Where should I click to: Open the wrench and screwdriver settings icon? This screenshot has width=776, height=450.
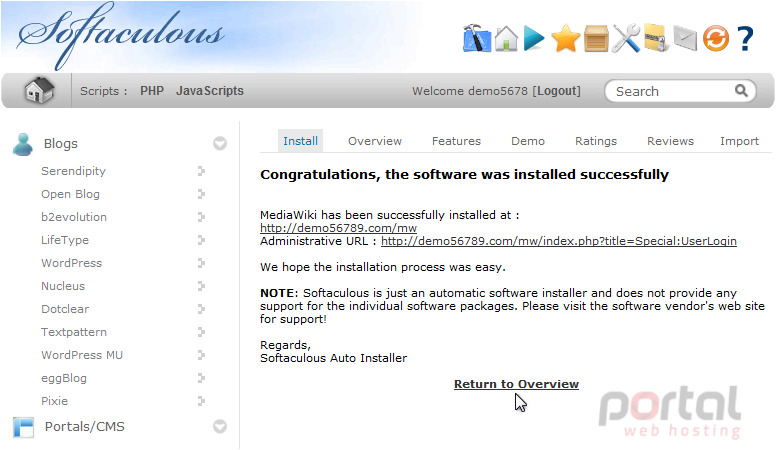(x=626, y=38)
